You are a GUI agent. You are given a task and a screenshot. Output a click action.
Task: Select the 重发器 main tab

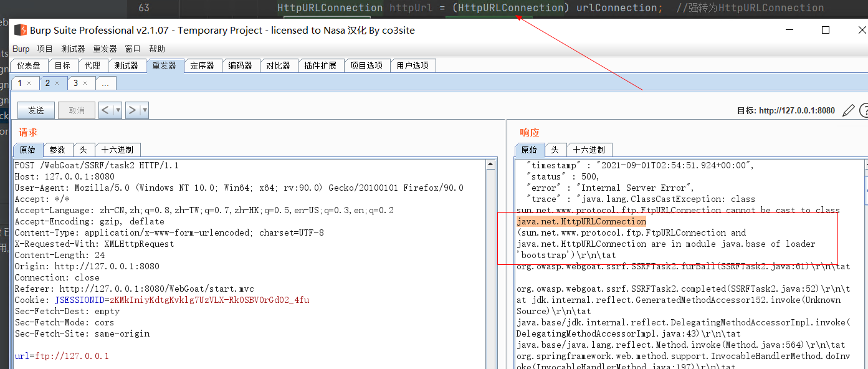click(x=165, y=65)
